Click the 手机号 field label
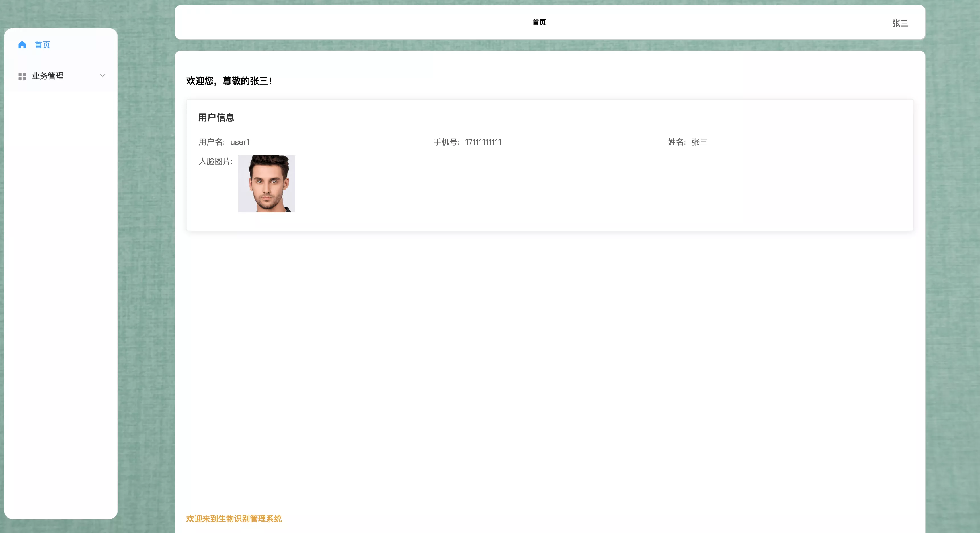 446,142
